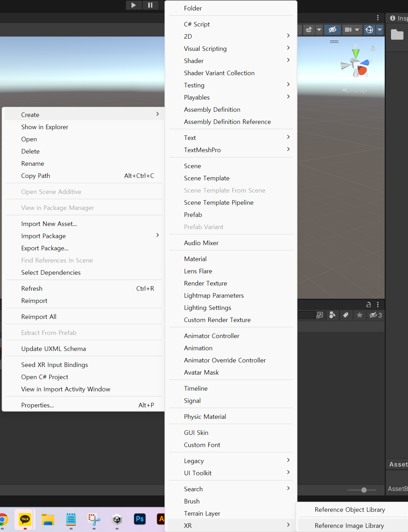
Task: Click the Project search input field
Action: [x=306, y=315]
